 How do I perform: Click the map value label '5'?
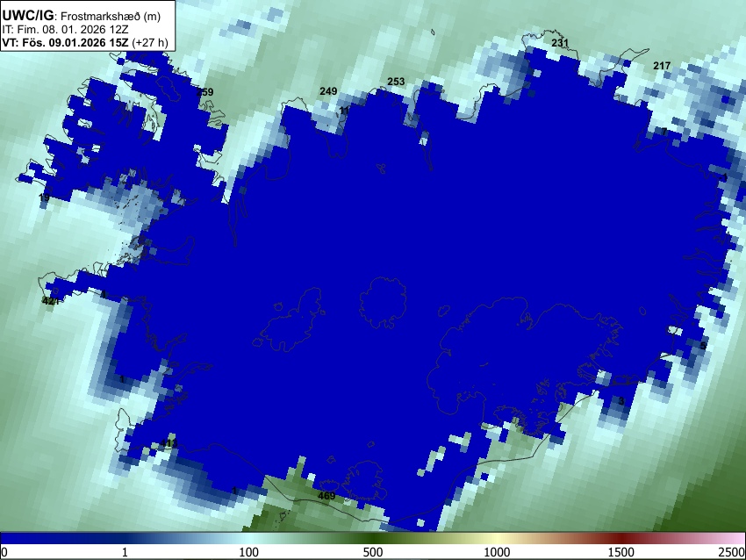(x=703, y=346)
